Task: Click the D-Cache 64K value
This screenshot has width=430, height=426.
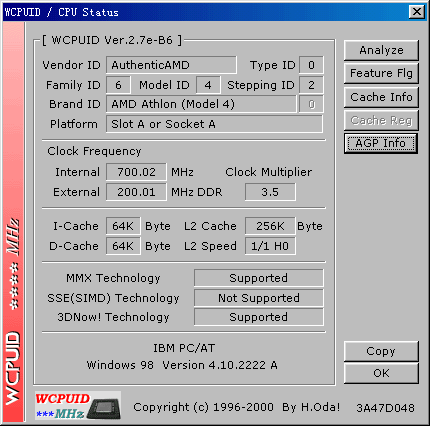Action: 123,246
